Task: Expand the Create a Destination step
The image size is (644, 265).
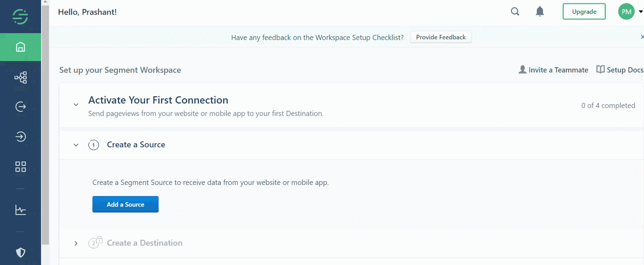Action: click(x=76, y=243)
